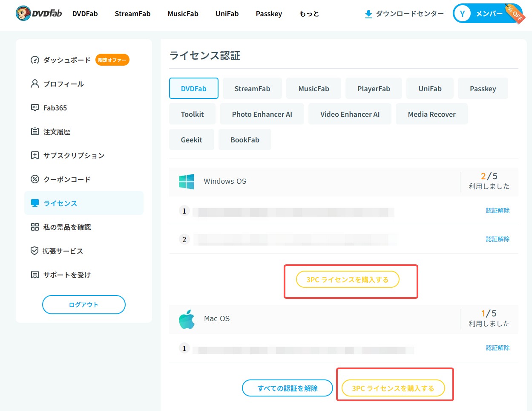Click the Mac OS apple logo
The image size is (532, 411).
pos(187,319)
